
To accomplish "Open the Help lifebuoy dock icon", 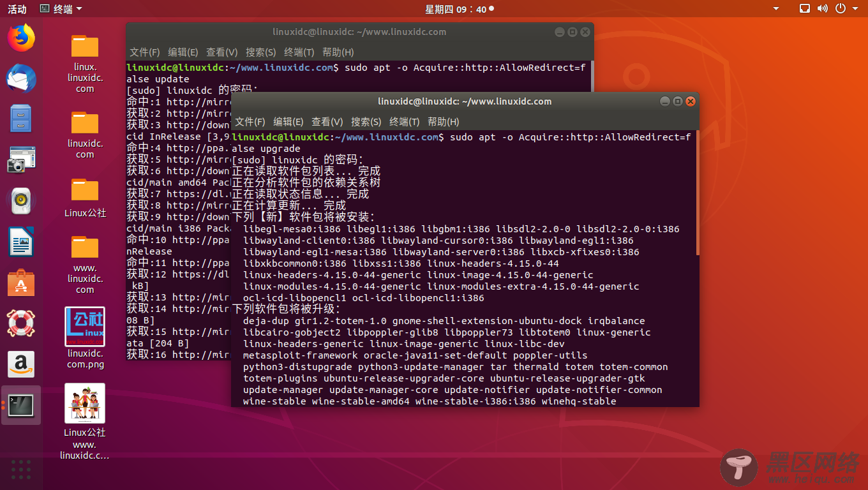I will [21, 323].
